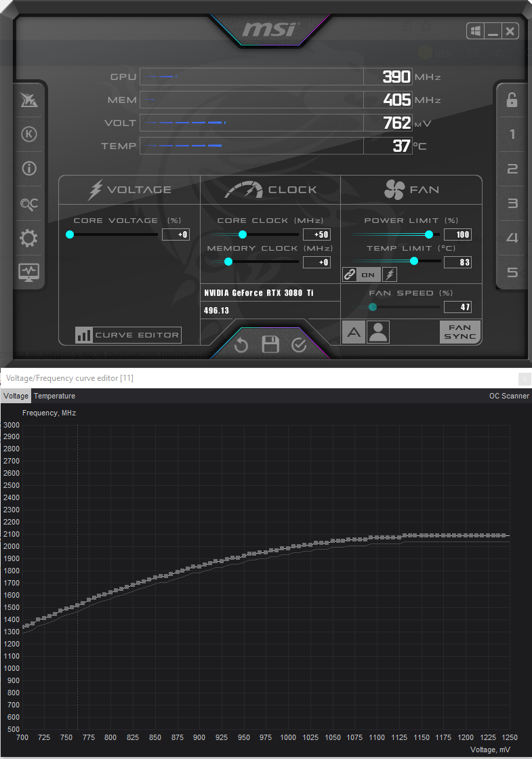The width and height of the screenshot is (532, 759).
Task: Select the last curve point near 1250 mV
Action: click(506, 535)
